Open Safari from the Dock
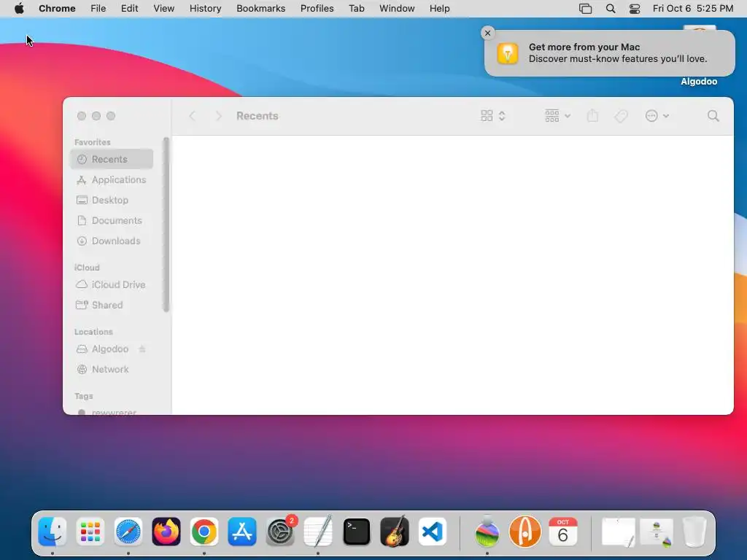 (x=128, y=532)
